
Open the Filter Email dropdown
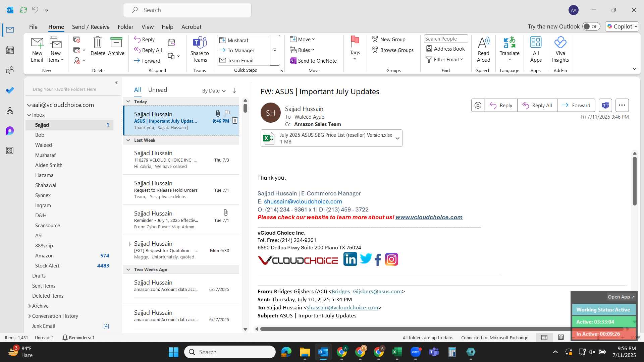coord(444,59)
